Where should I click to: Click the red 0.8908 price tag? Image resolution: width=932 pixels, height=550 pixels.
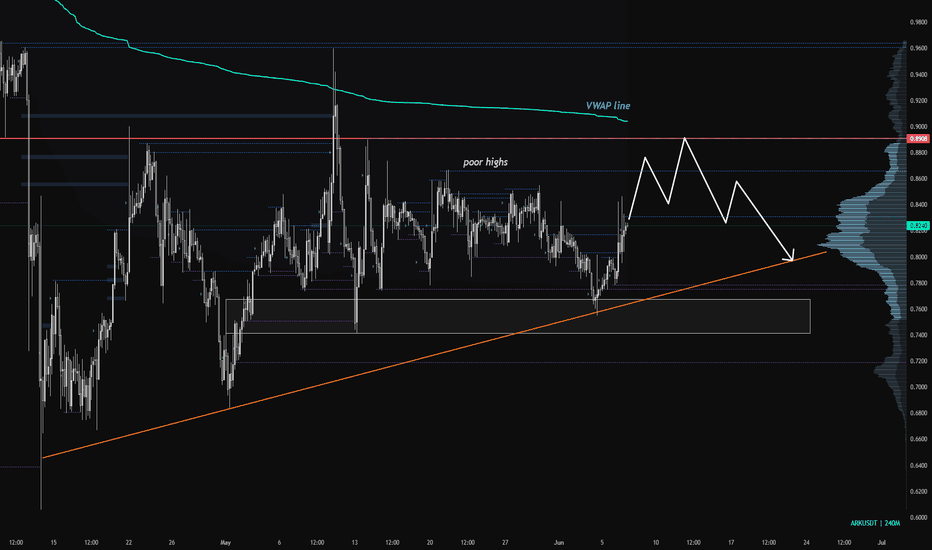tap(918, 139)
